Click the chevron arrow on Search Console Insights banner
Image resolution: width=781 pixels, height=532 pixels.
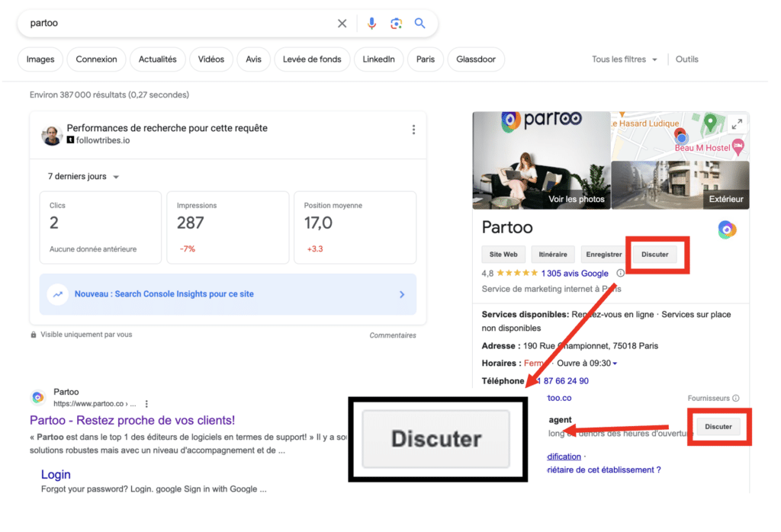pyautogui.click(x=402, y=295)
